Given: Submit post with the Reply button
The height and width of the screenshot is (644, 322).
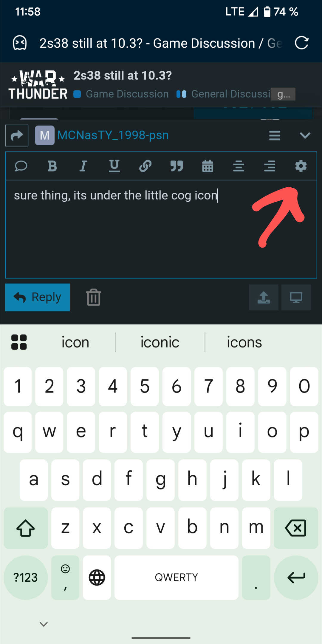Looking at the screenshot, I should 38,297.
